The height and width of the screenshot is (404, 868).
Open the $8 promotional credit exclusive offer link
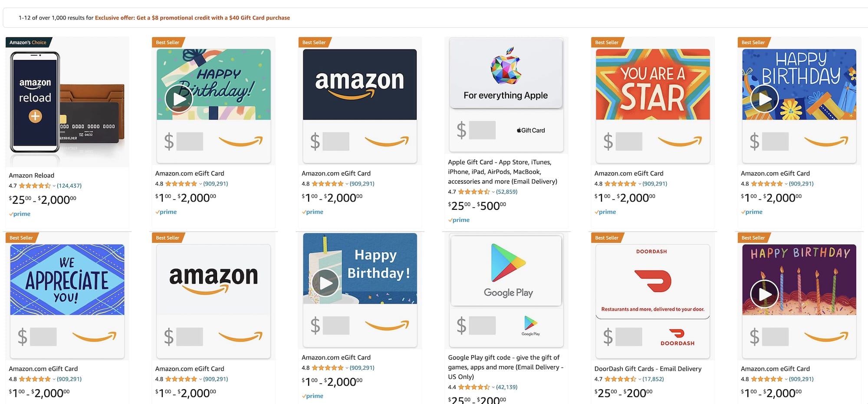click(x=192, y=18)
